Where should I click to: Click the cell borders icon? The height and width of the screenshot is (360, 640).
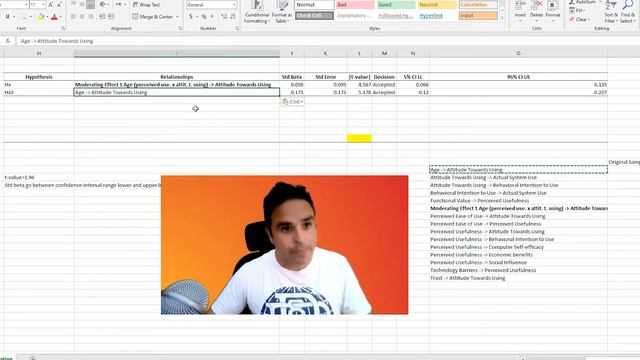point(24,17)
